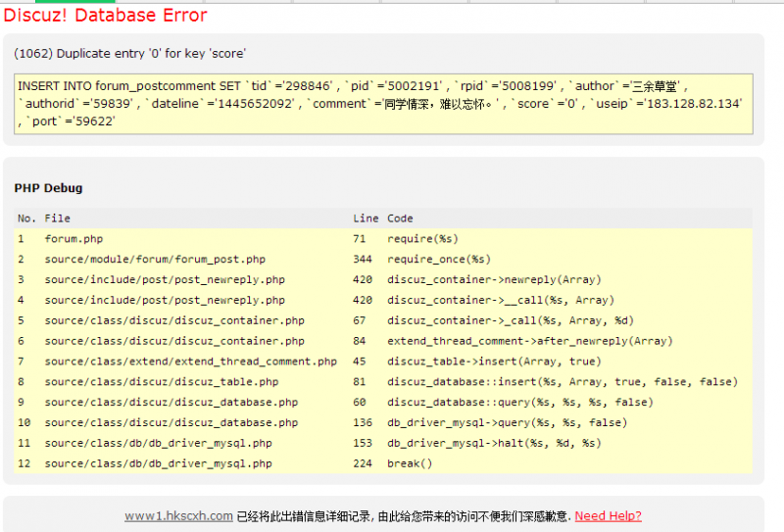Screen dimensions: 784x532
Task: Click source/class/discuz/discuz_table.php file
Action: [162, 382]
